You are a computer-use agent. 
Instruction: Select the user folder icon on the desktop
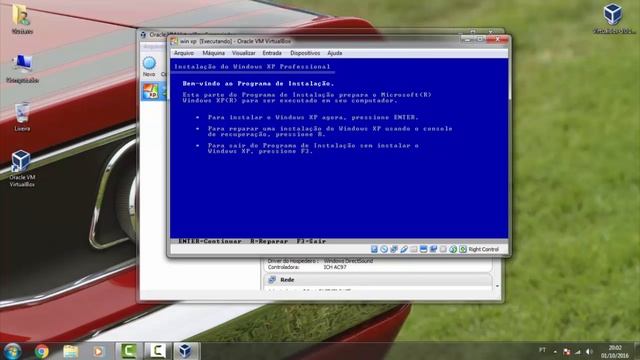(22, 18)
